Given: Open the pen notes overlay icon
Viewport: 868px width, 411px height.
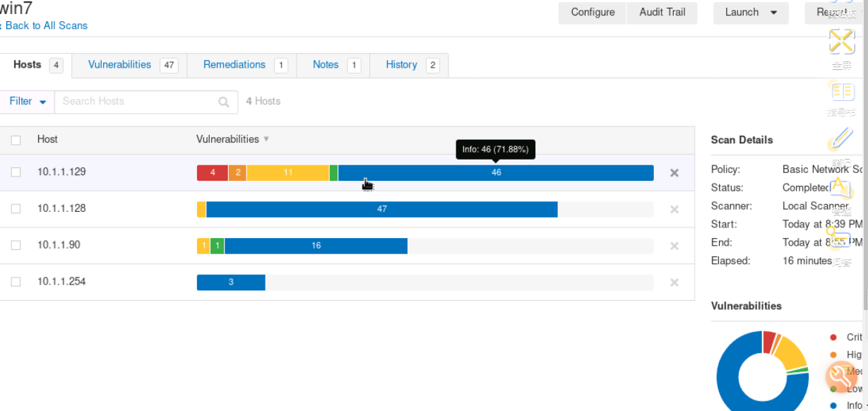Looking at the screenshot, I should (841, 139).
